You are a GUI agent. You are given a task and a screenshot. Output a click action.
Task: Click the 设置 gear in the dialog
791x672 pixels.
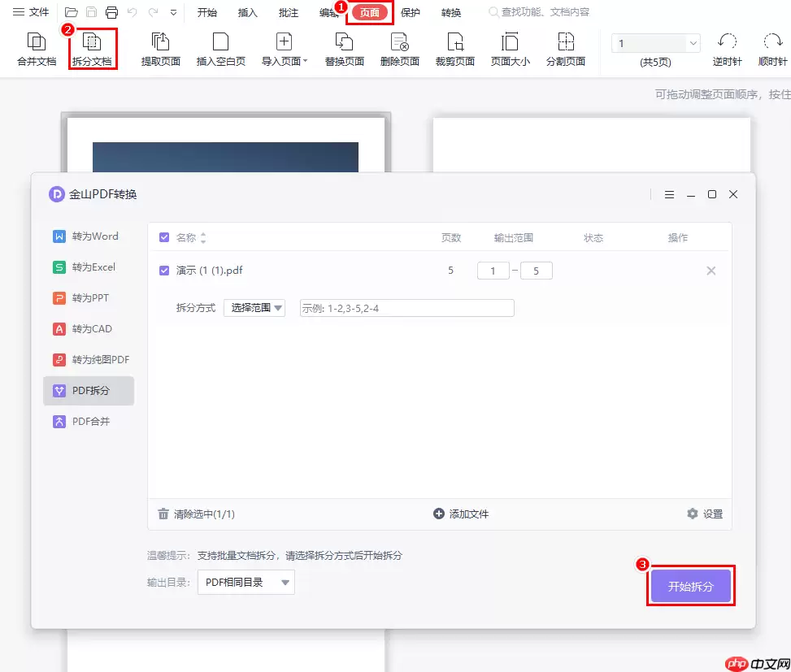704,513
